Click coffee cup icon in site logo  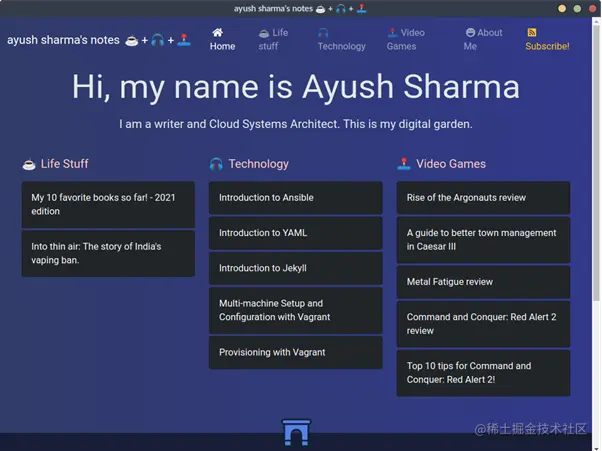(x=132, y=40)
